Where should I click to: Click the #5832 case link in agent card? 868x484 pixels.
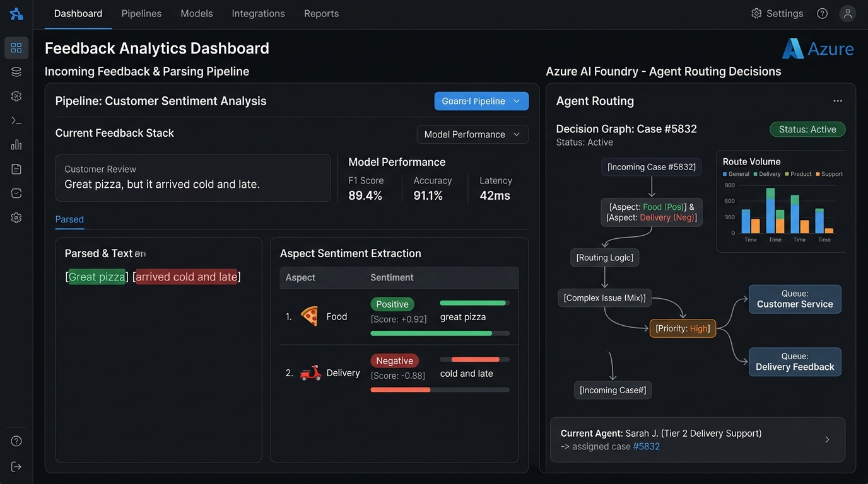[647, 447]
